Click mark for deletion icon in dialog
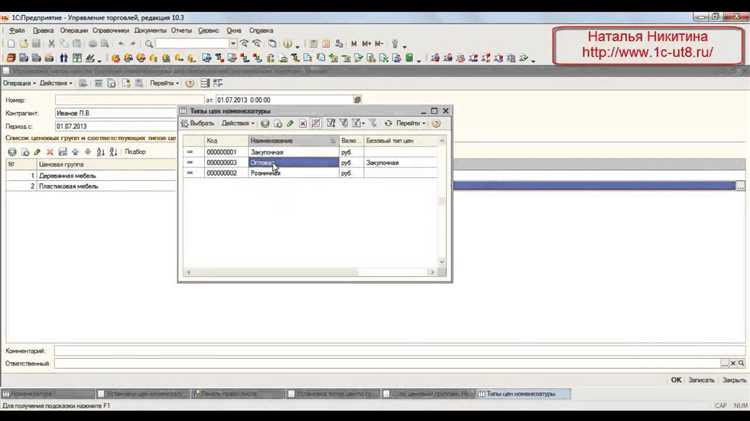Viewport: 750px width, 421px height. pos(303,123)
